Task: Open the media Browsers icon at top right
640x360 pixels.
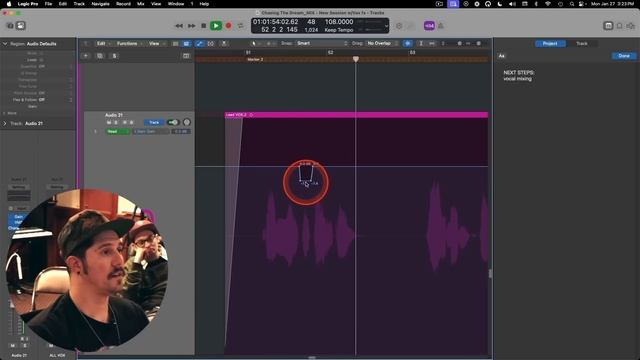Action: pos(631,26)
